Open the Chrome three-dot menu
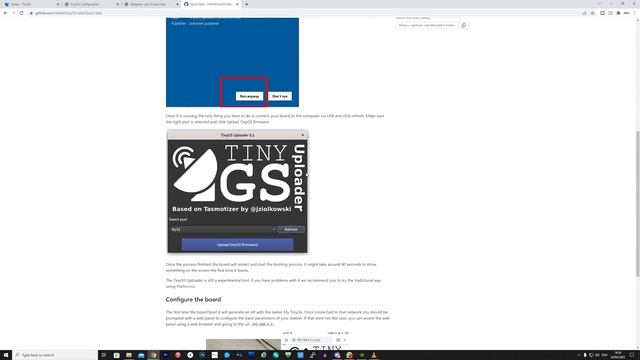Image resolution: width=640 pixels, height=360 pixels. (635, 13)
